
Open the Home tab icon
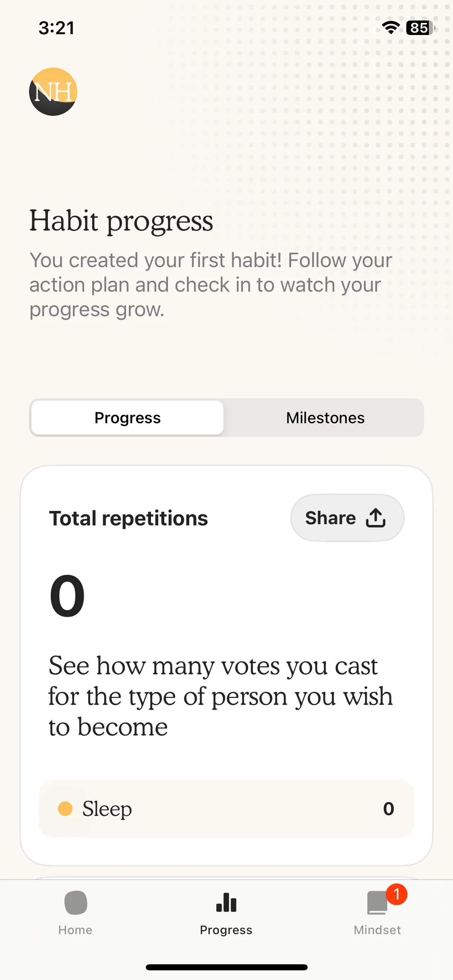tap(76, 903)
